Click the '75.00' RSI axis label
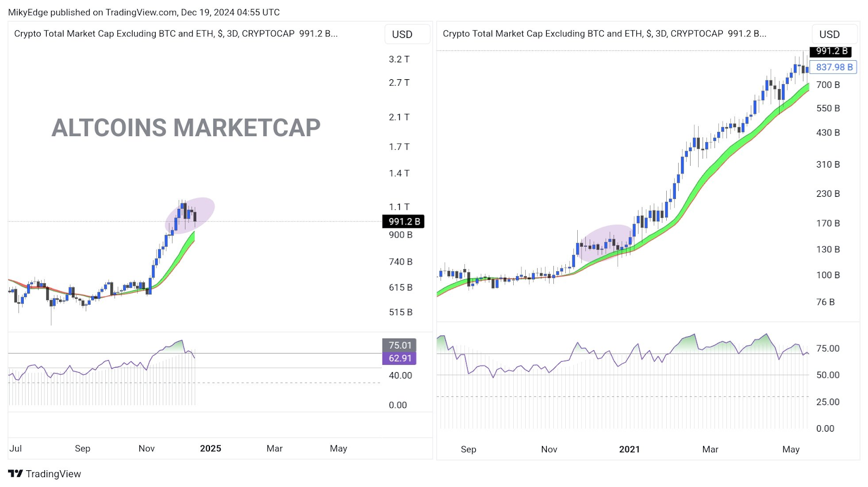The image size is (868, 487). (828, 349)
